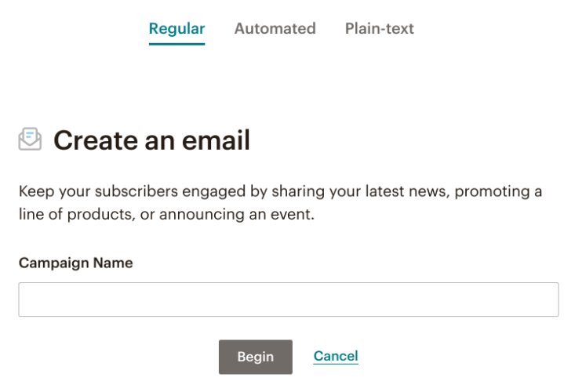Click the subscribers description paragraph
The width and height of the screenshot is (575, 392).
(281, 202)
